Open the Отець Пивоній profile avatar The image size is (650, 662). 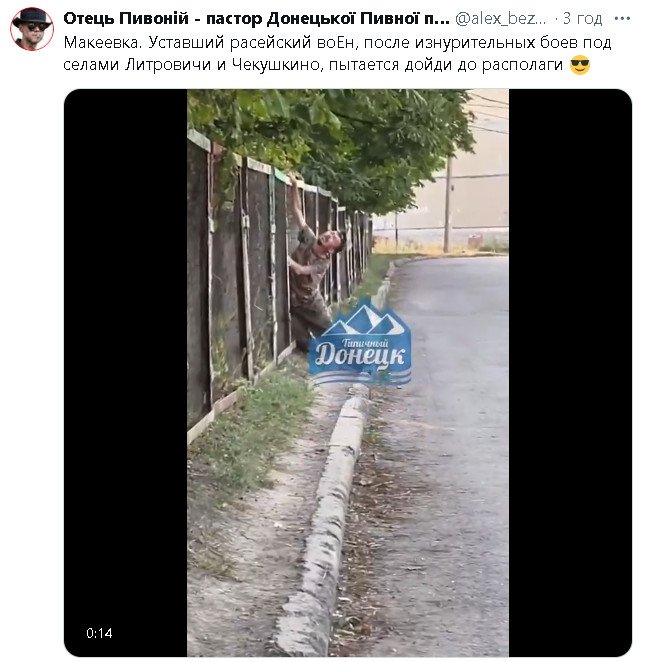click(x=32, y=29)
